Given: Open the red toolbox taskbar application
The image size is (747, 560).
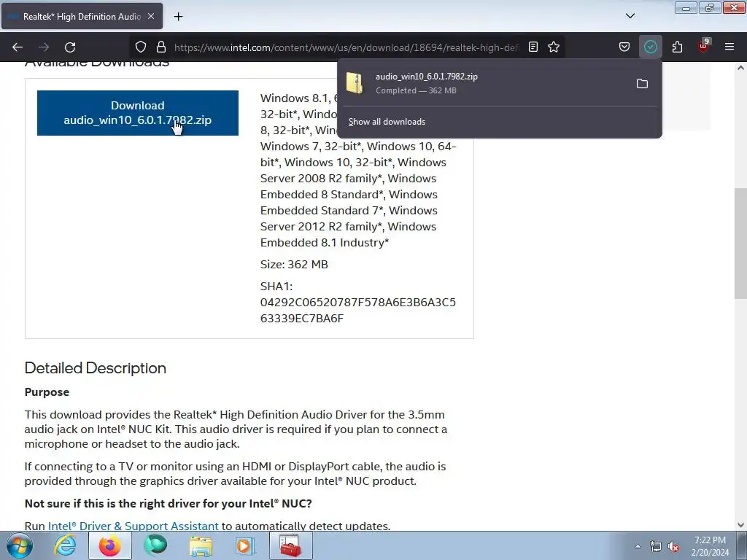Looking at the screenshot, I should coord(290,545).
